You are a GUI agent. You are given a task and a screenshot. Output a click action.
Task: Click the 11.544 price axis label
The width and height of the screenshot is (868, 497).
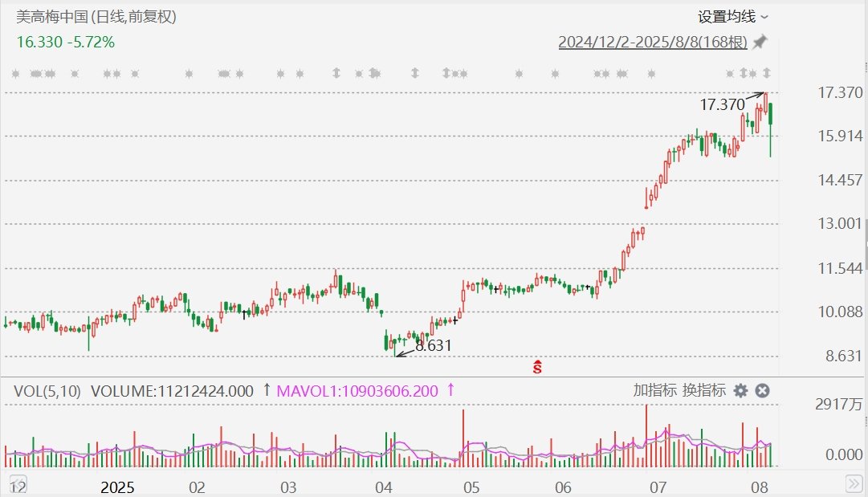(841, 268)
